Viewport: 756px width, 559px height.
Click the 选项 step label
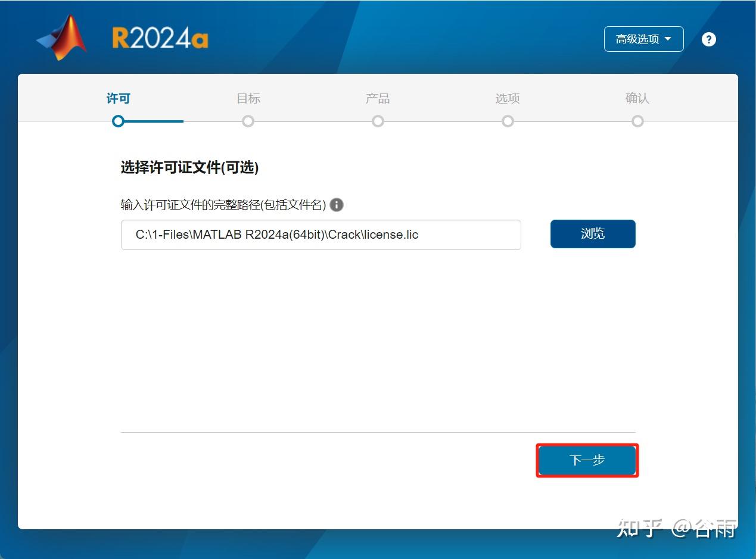pos(508,98)
